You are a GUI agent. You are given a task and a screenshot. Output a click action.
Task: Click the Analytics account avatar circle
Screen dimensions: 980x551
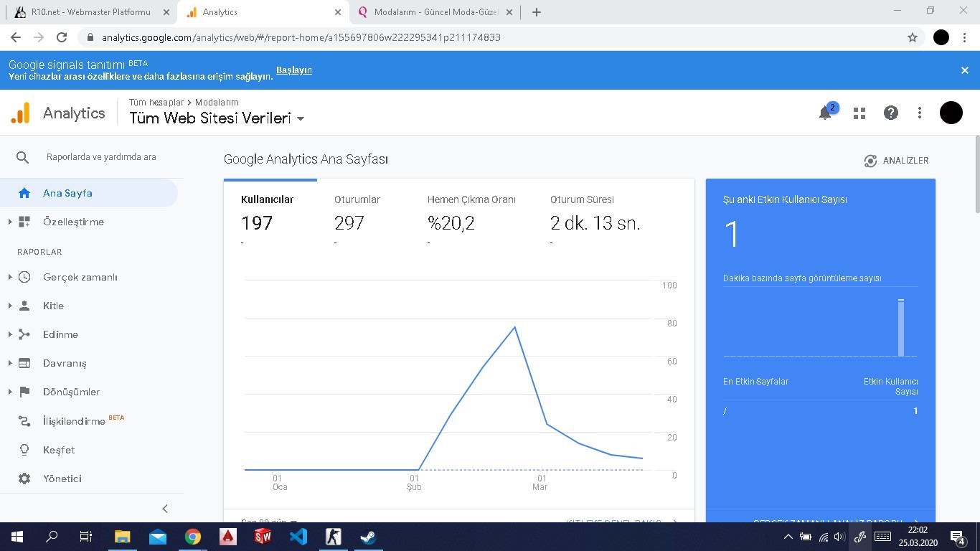tap(951, 113)
